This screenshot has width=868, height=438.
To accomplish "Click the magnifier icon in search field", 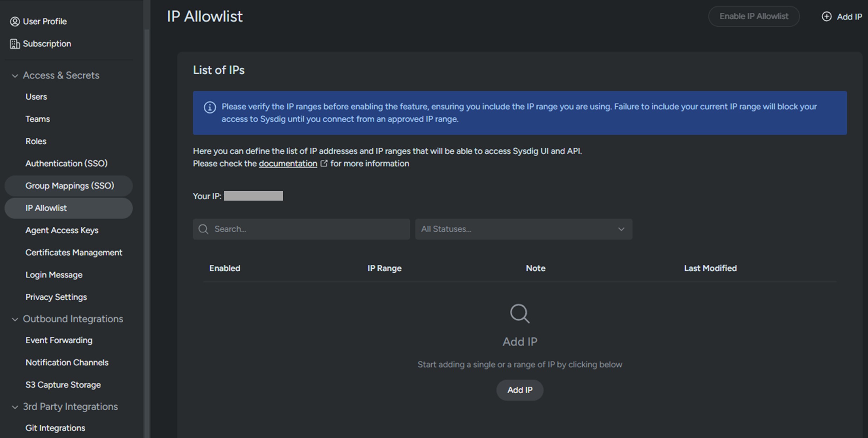I will click(x=203, y=229).
